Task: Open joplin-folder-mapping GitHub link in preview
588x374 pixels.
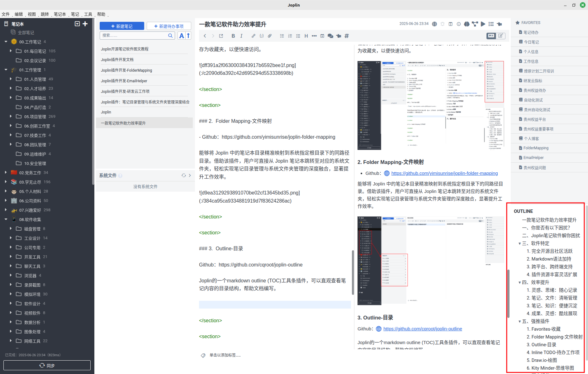Action: point(444,173)
